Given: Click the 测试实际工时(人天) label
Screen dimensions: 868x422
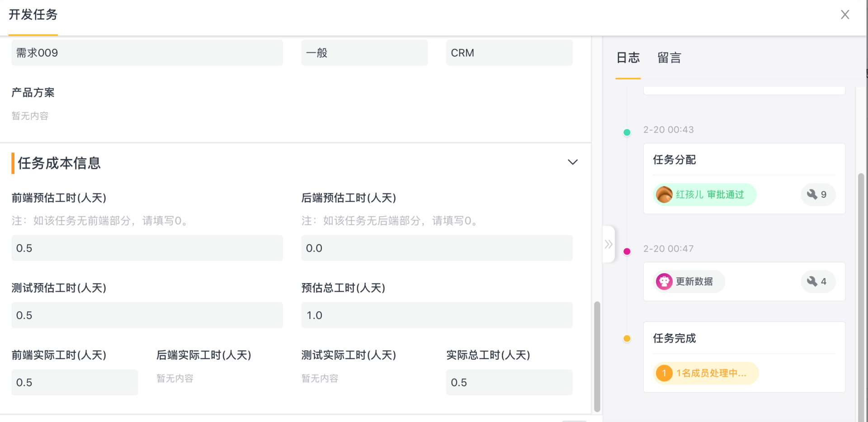Looking at the screenshot, I should [x=349, y=355].
